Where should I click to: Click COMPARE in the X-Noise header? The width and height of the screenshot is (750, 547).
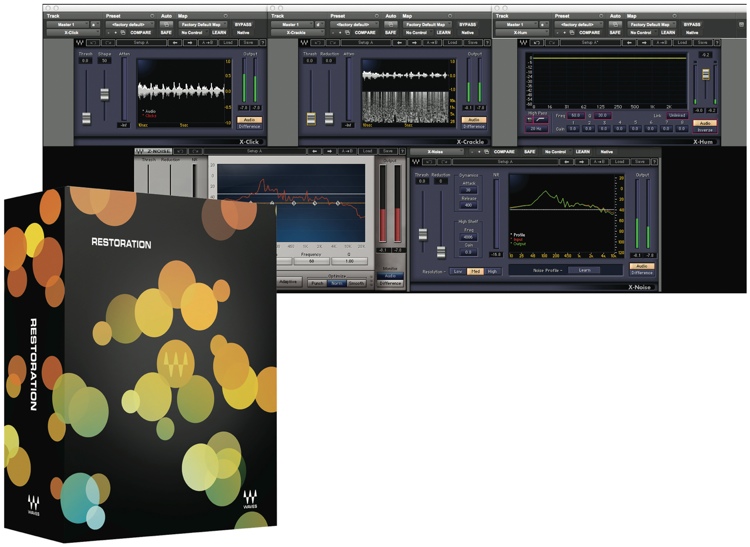click(504, 152)
